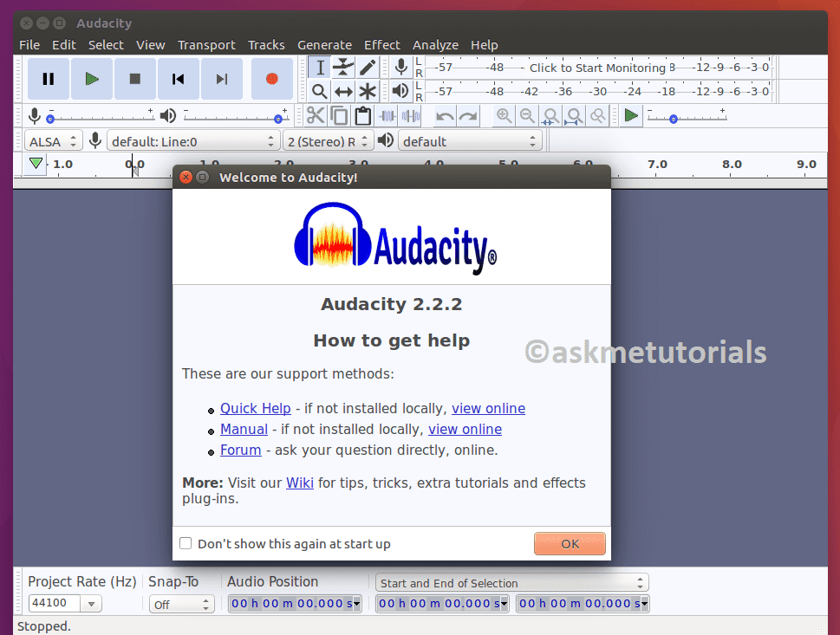Click Click to Start Monitoring on record meter
The height and width of the screenshot is (635, 840).
pos(598,68)
